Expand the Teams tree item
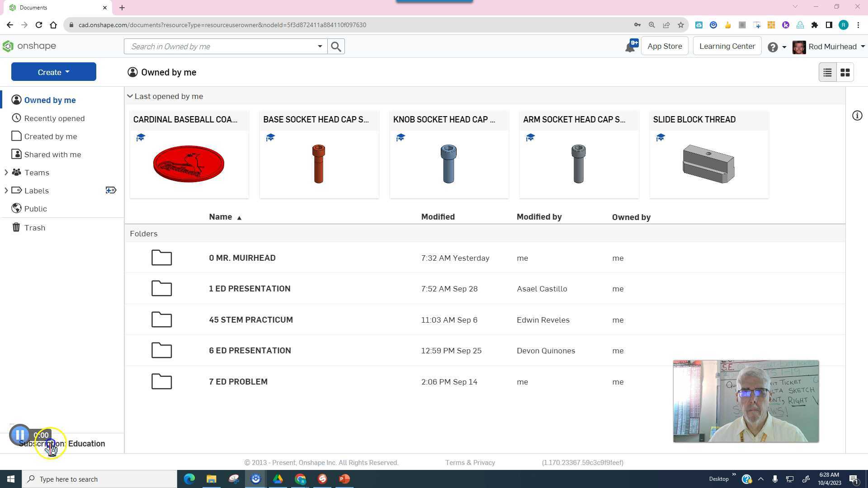The width and height of the screenshot is (868, 488). [6, 173]
